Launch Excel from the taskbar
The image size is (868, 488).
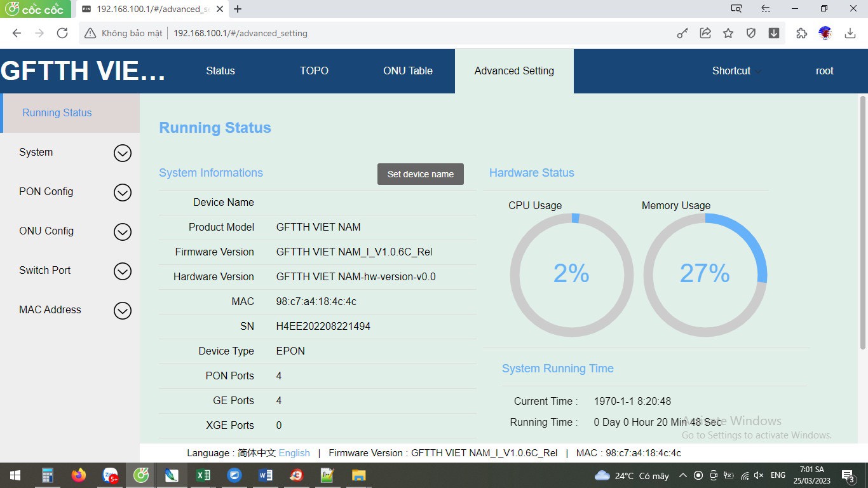click(203, 475)
